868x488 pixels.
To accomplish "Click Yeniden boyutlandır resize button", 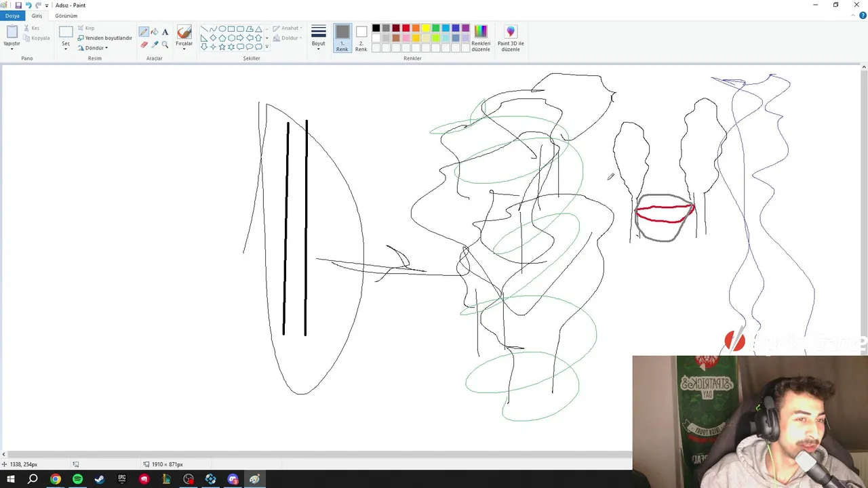I will pos(104,38).
